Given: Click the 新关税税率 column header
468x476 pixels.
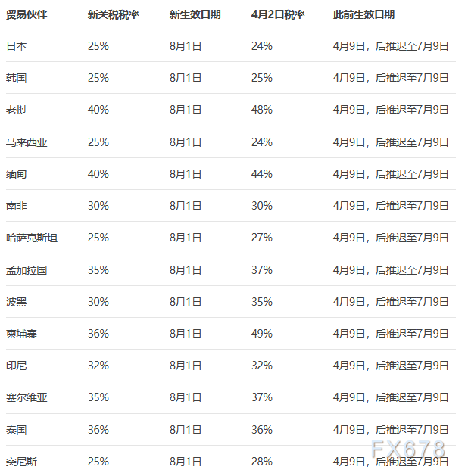Looking at the screenshot, I should [113, 14].
